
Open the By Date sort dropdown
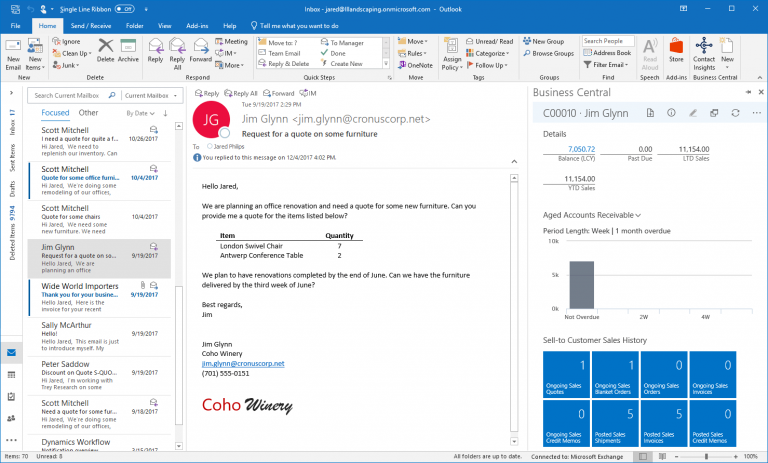(141, 113)
